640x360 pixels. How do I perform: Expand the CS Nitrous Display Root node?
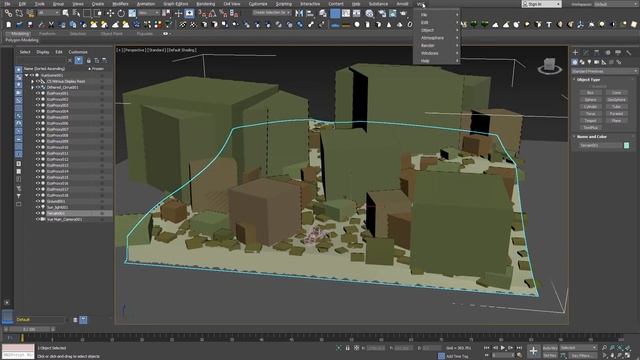click(x=32, y=81)
